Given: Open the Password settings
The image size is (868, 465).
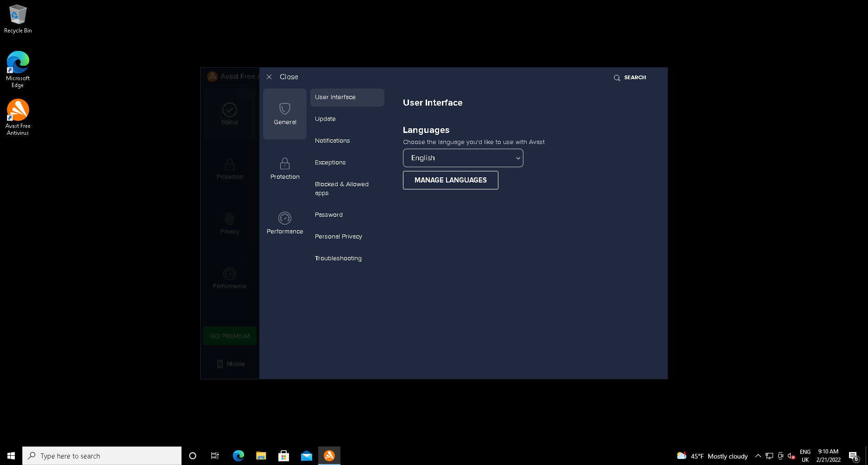Looking at the screenshot, I should tap(347, 215).
